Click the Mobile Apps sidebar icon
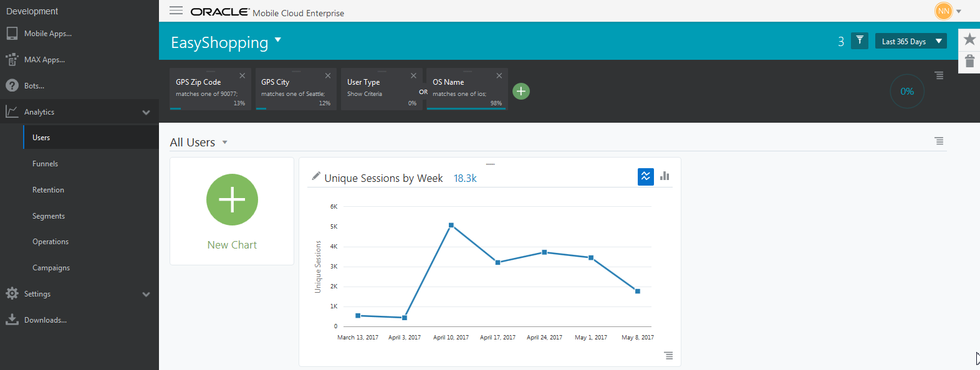This screenshot has height=370, width=980. pyautogui.click(x=12, y=34)
